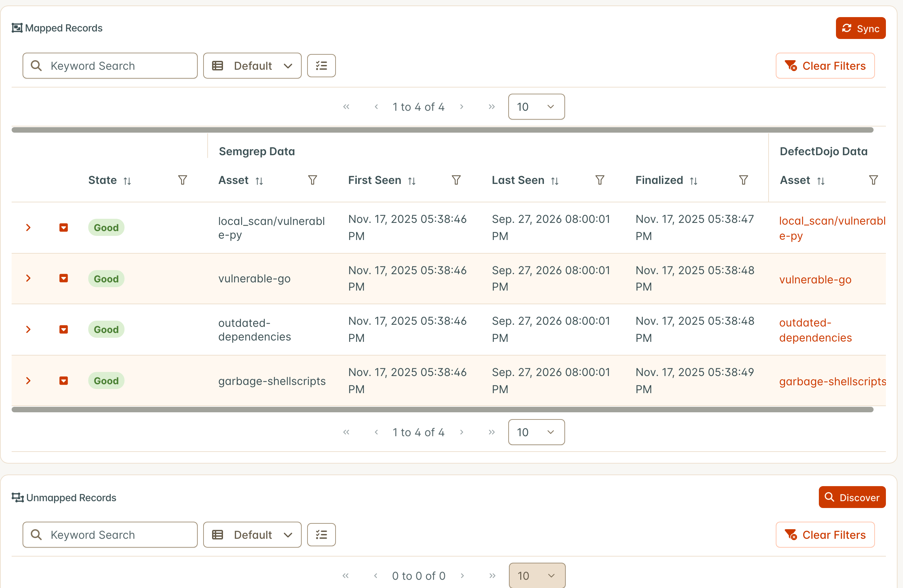Sort by First Seen column

412,181
